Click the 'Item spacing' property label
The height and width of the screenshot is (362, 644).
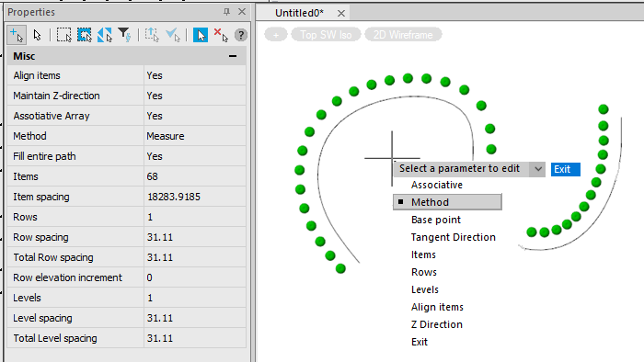[41, 197]
